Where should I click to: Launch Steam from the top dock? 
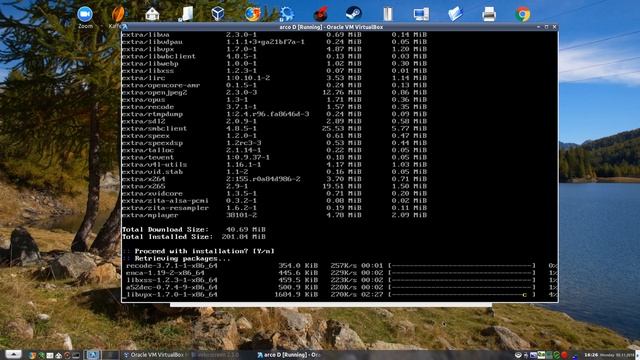pyautogui.click(x=353, y=14)
